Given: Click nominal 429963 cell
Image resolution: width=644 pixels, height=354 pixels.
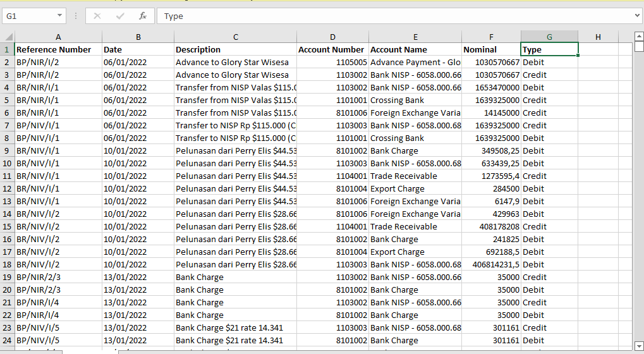Looking at the screenshot, I should [491, 214].
